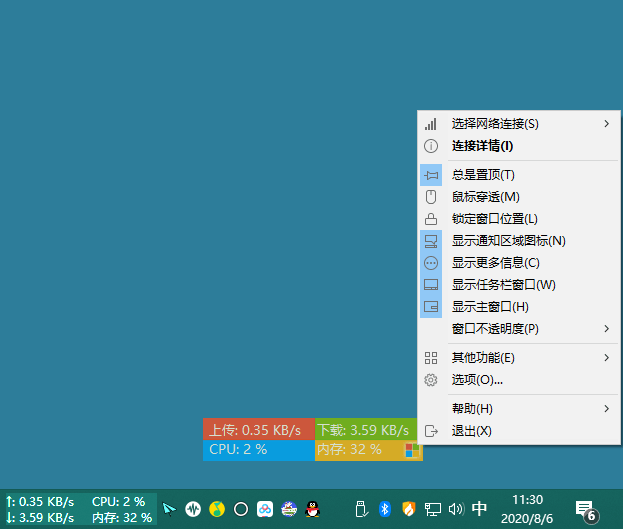Choose 退出 to exit the program
The image size is (623, 529).
(471, 431)
